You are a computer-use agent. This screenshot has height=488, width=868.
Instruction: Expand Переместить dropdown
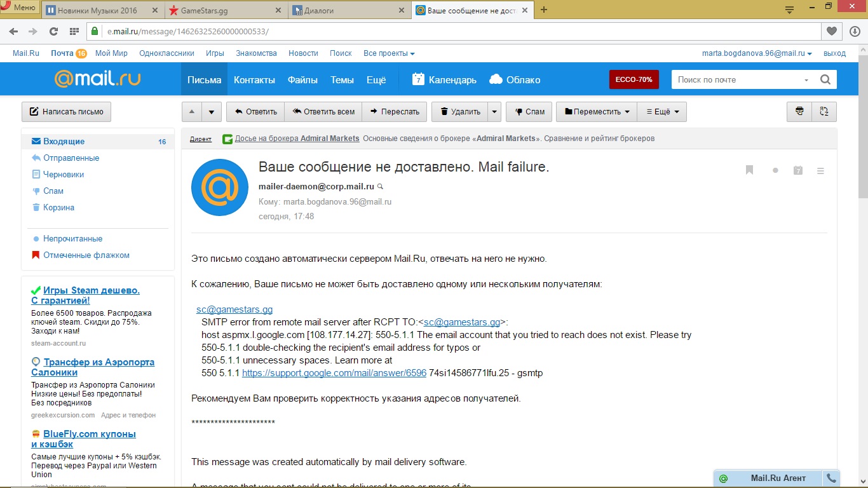[597, 111]
